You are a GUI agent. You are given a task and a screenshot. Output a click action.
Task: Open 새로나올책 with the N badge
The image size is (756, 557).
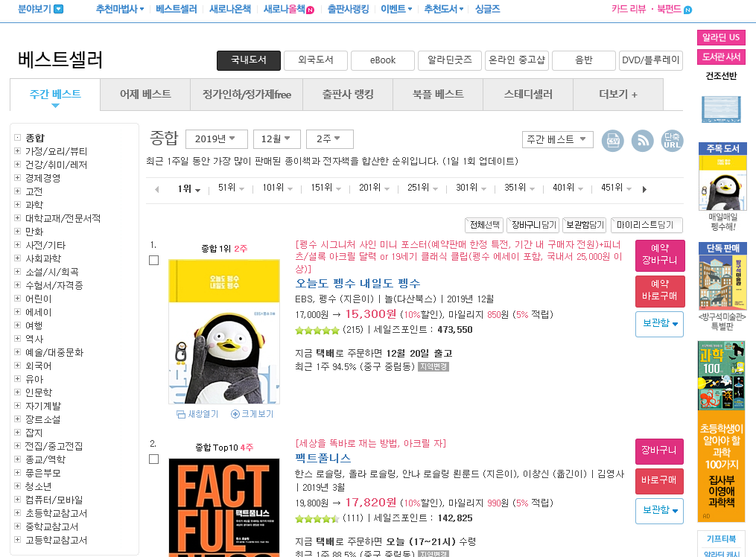289,9
